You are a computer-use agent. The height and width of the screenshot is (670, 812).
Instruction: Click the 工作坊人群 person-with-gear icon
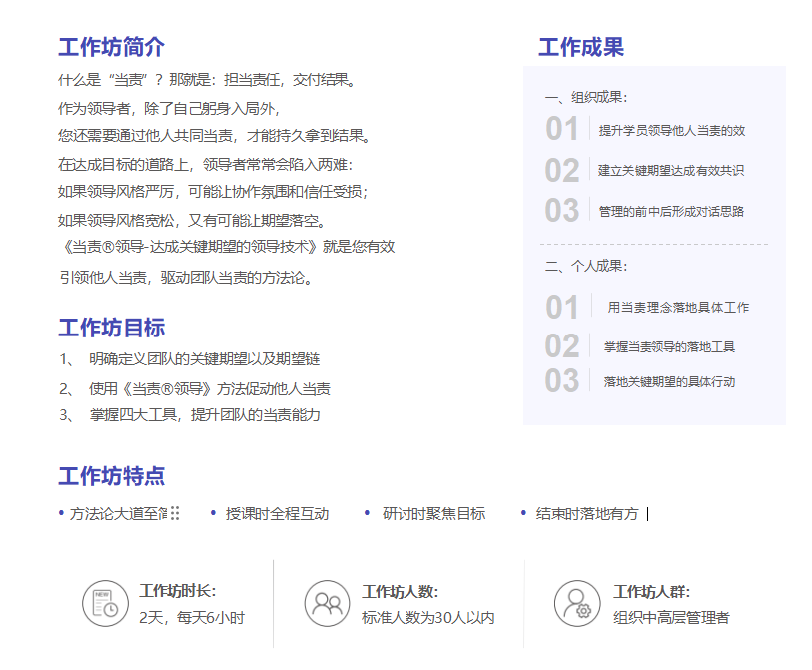[577, 603]
